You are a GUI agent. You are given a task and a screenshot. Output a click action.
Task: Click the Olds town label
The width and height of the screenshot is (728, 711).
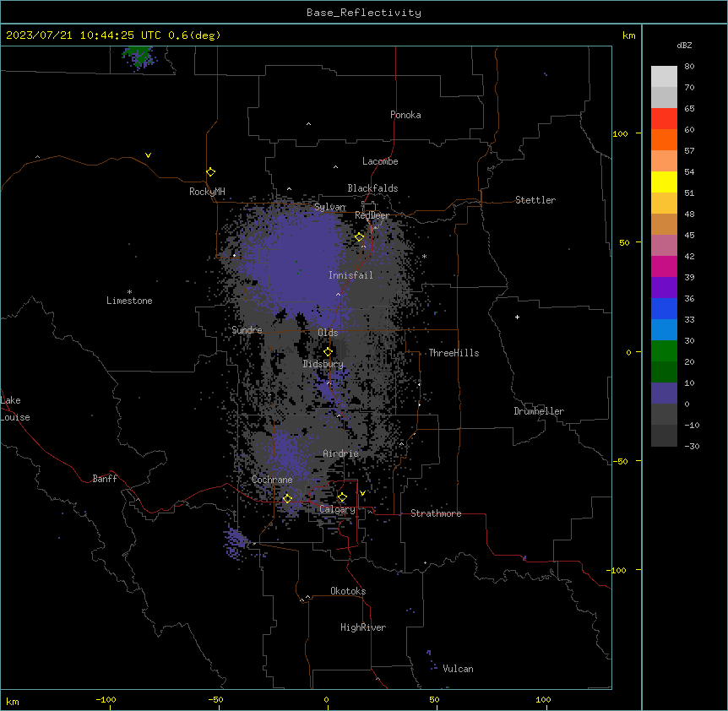328,333
